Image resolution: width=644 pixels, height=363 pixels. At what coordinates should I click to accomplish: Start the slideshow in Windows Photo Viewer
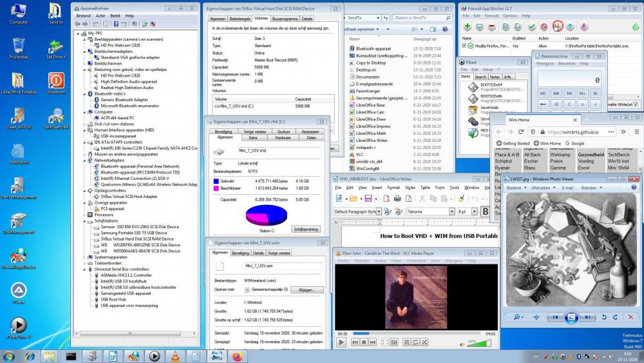coord(570,317)
